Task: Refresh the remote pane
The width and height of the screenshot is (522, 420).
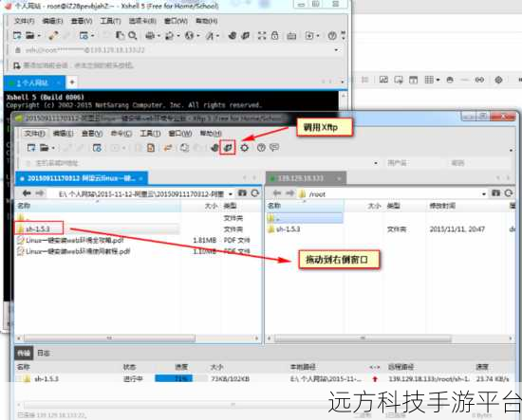Action: (509, 193)
